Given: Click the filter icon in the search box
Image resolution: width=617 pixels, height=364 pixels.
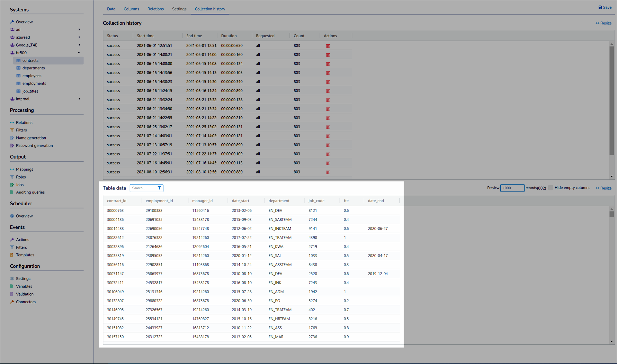Looking at the screenshot, I should (x=159, y=188).
